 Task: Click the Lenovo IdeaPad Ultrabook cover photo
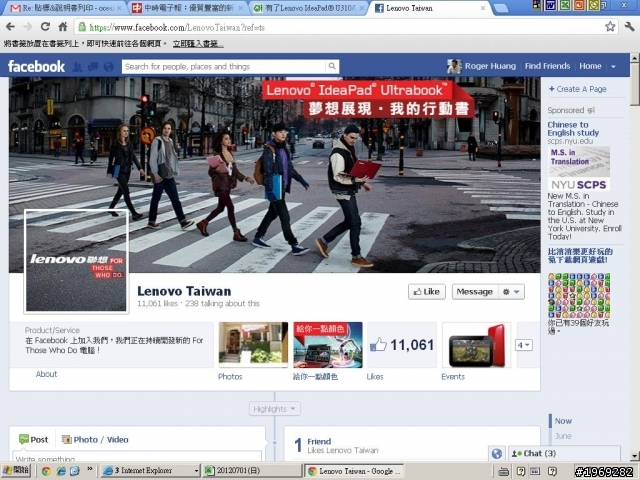(x=274, y=175)
